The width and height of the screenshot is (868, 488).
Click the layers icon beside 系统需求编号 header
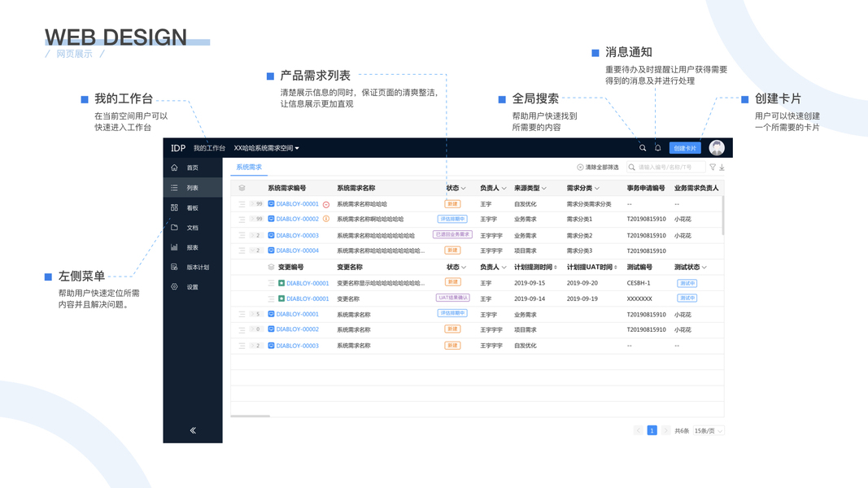pos(242,188)
